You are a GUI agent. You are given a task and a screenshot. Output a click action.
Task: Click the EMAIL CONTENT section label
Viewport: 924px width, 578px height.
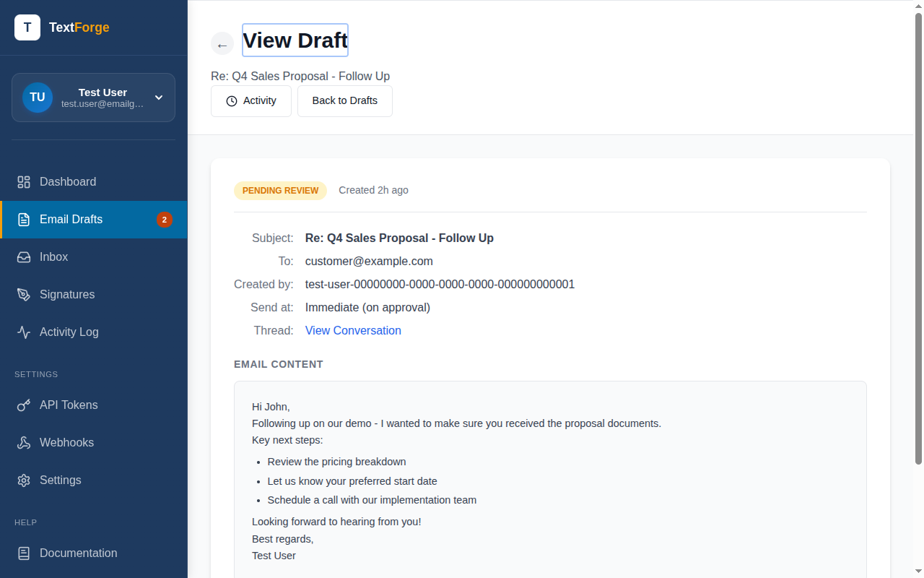point(279,364)
